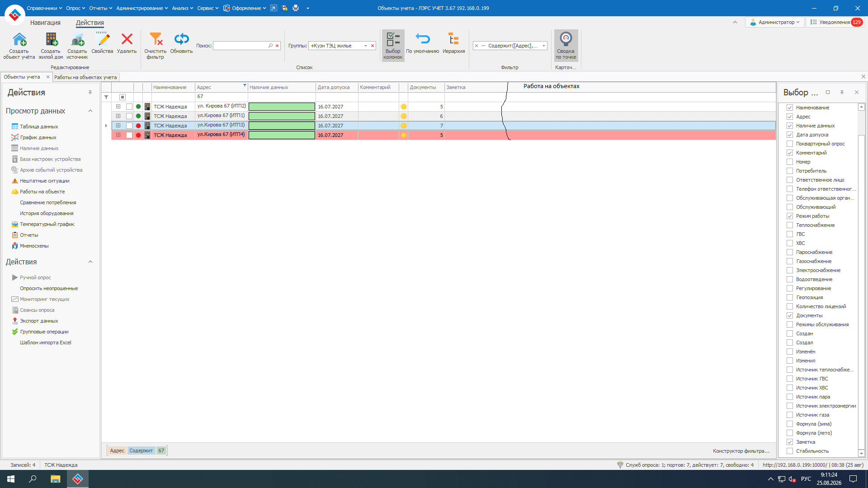The image size is (868, 488).
Task: Reset columns with По умолчанию icon
Action: click(x=422, y=39)
